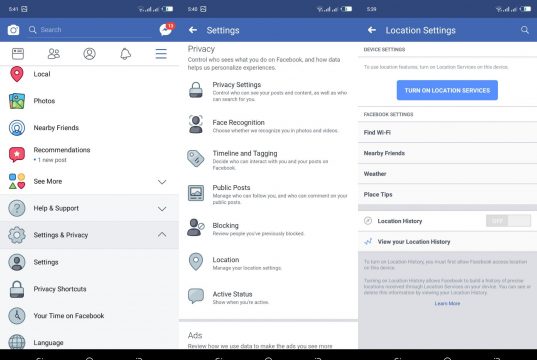537x360 pixels.
Task: Switch to the News Feed tab icon
Action: 18,54
